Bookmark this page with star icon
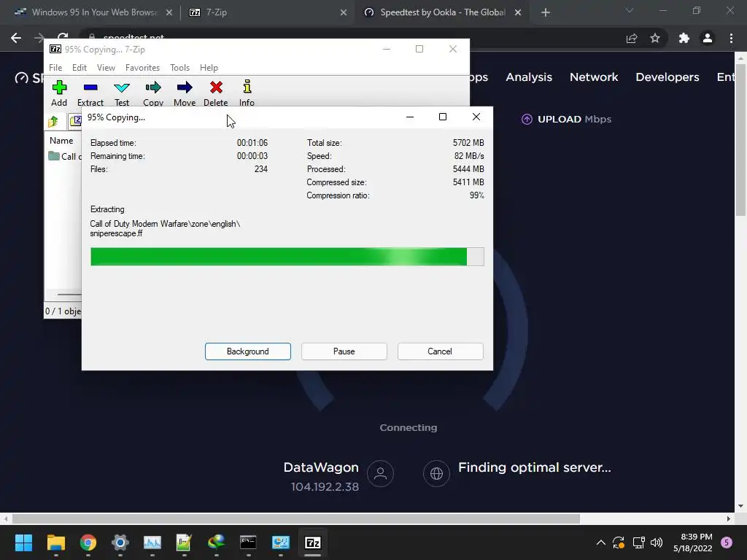 [655, 38]
